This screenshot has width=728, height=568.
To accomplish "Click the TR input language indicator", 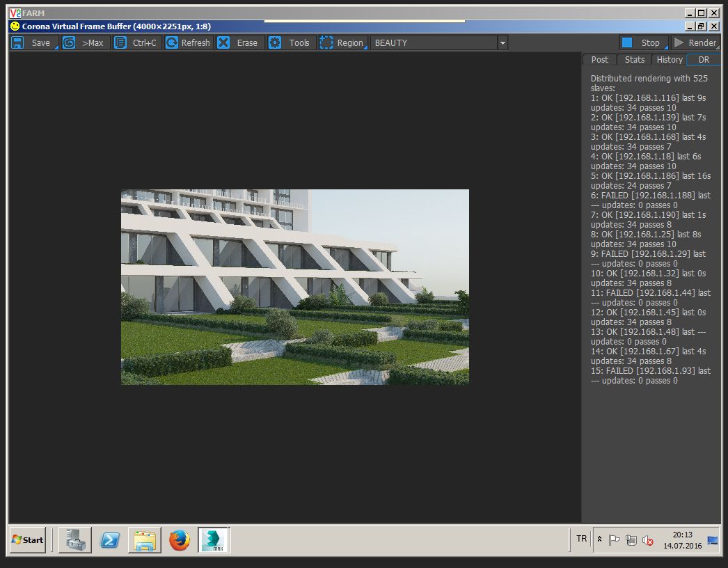I will point(581,539).
